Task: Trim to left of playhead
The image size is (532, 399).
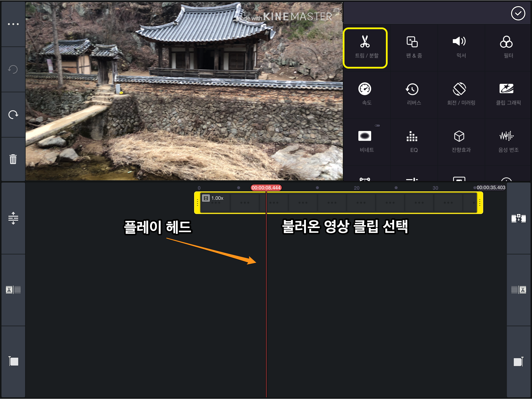Action: pyautogui.click(x=13, y=290)
